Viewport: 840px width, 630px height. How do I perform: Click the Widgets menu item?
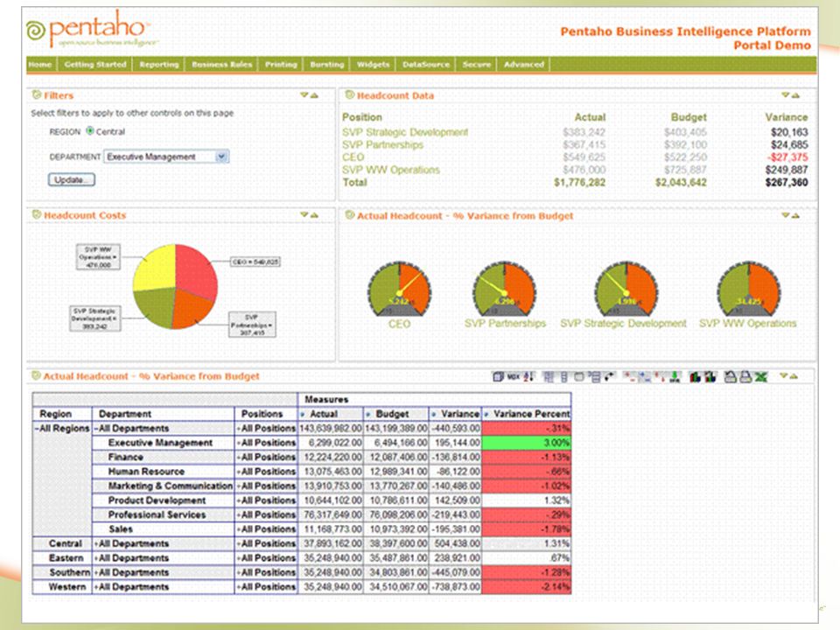point(373,64)
